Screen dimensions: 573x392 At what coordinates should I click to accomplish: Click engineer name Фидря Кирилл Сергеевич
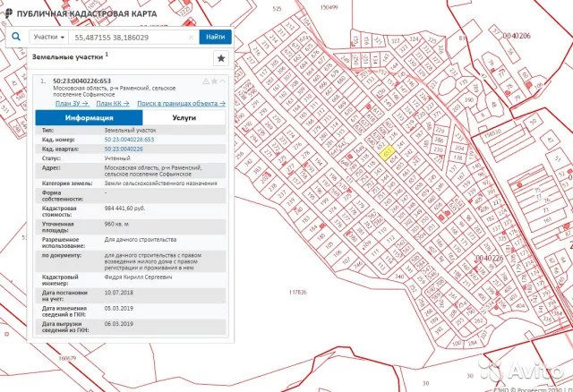click(x=138, y=277)
